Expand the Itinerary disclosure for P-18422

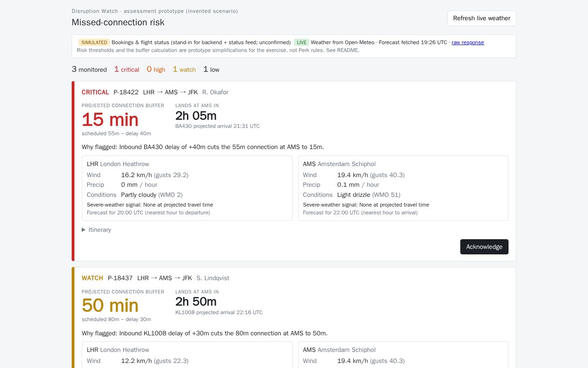[x=96, y=230]
